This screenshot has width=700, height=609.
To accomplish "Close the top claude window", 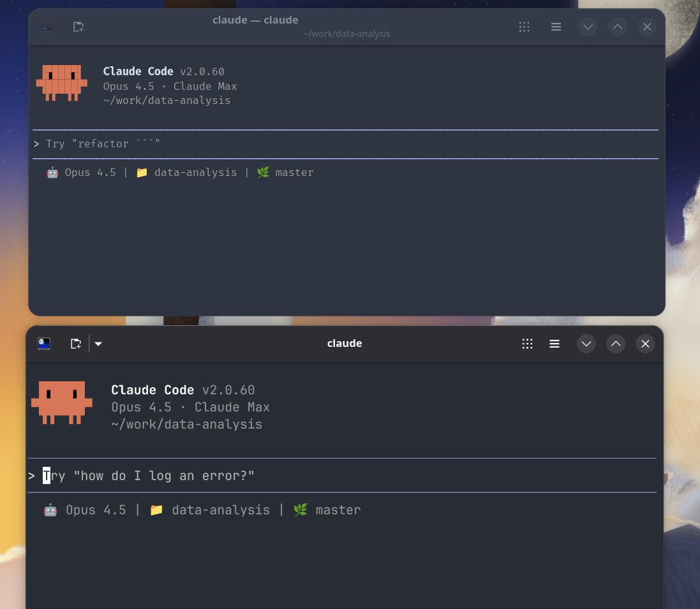I will (x=647, y=27).
